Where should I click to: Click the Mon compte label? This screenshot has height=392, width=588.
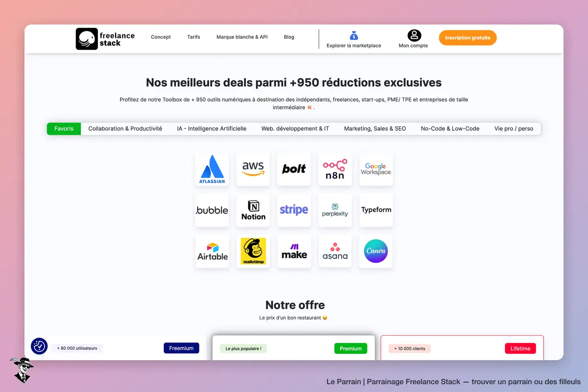pyautogui.click(x=413, y=46)
